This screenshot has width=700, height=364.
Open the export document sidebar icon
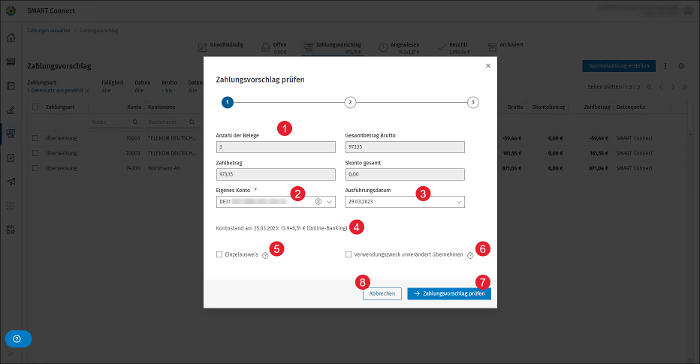tap(11, 158)
